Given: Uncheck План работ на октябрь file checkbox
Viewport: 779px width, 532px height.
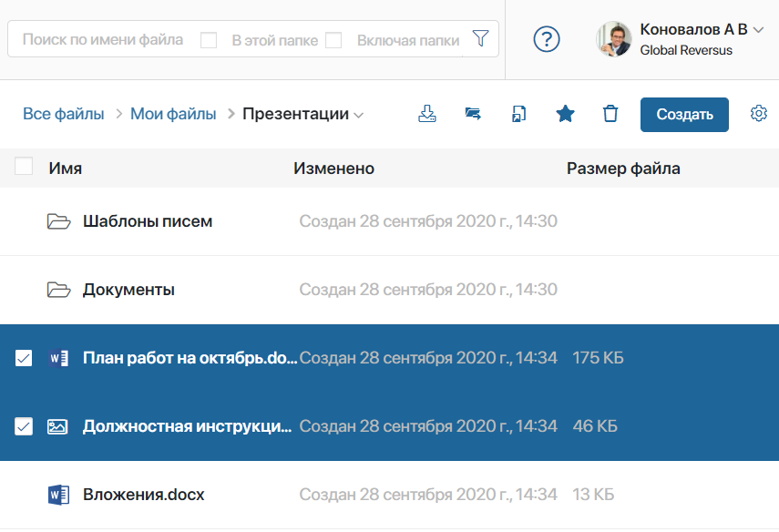Looking at the screenshot, I should (24, 358).
